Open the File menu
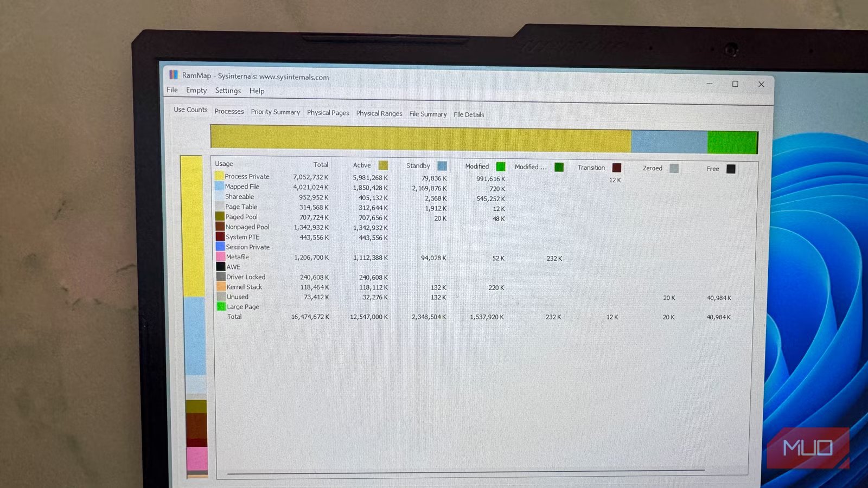This screenshot has height=488, width=868. click(172, 90)
